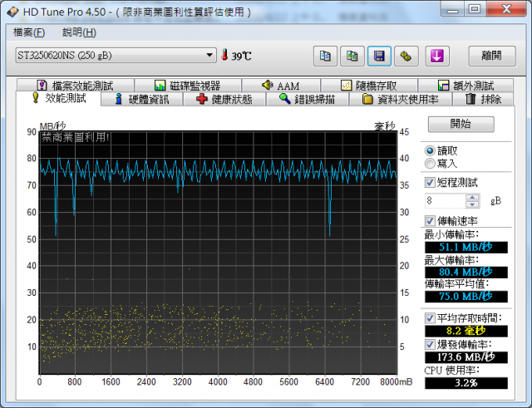Switch to the 資料夾使用率 tab
532x408 pixels.
click(401, 99)
